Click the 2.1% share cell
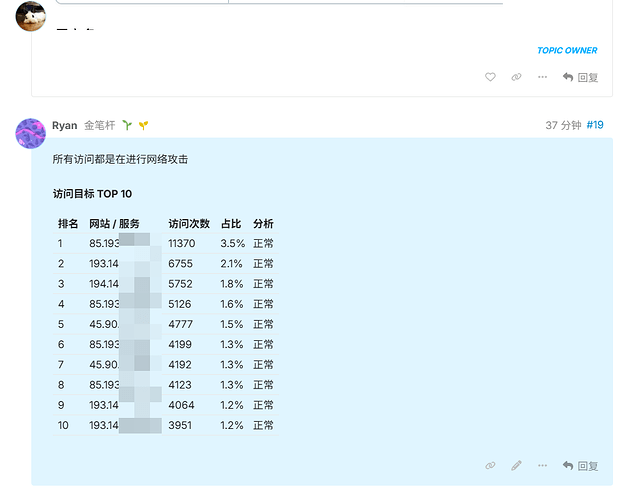Viewport: 642px width, 500px height. (x=231, y=264)
